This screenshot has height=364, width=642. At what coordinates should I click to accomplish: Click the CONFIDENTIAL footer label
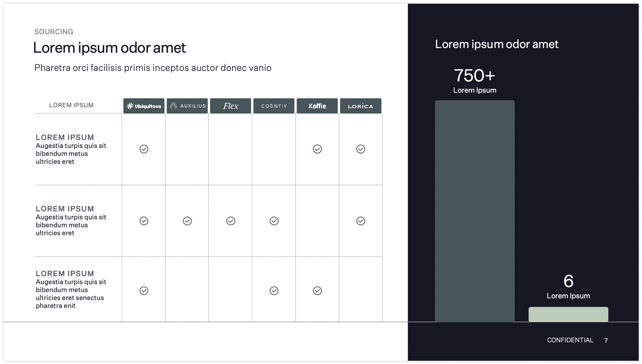point(570,340)
